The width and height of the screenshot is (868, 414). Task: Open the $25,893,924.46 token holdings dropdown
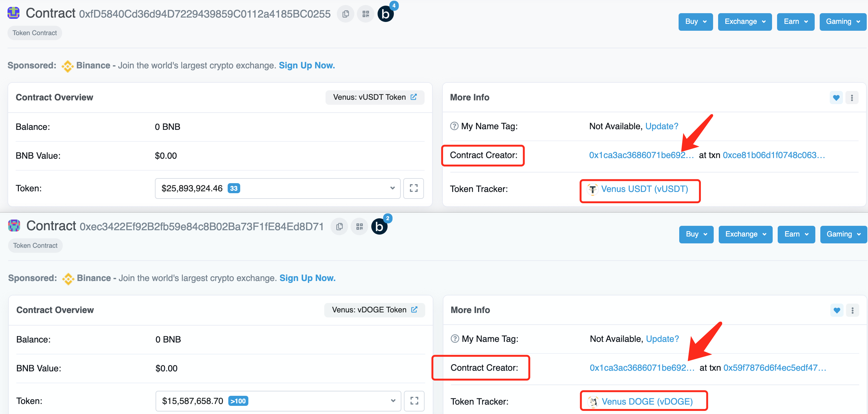(277, 188)
